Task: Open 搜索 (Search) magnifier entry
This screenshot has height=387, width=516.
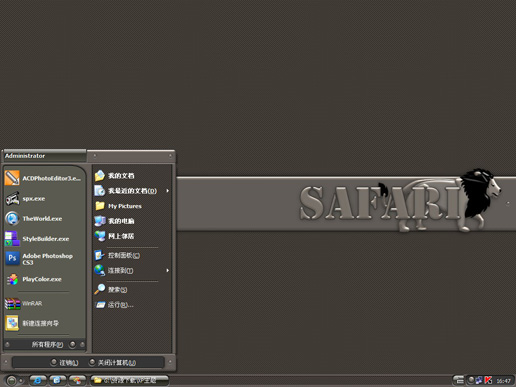Action: (x=132, y=289)
